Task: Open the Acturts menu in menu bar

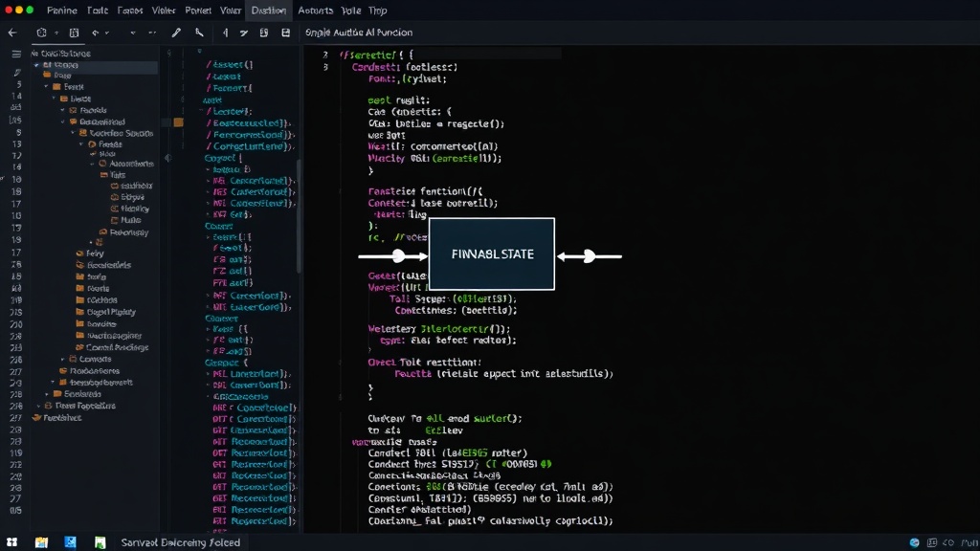Action: (x=315, y=11)
